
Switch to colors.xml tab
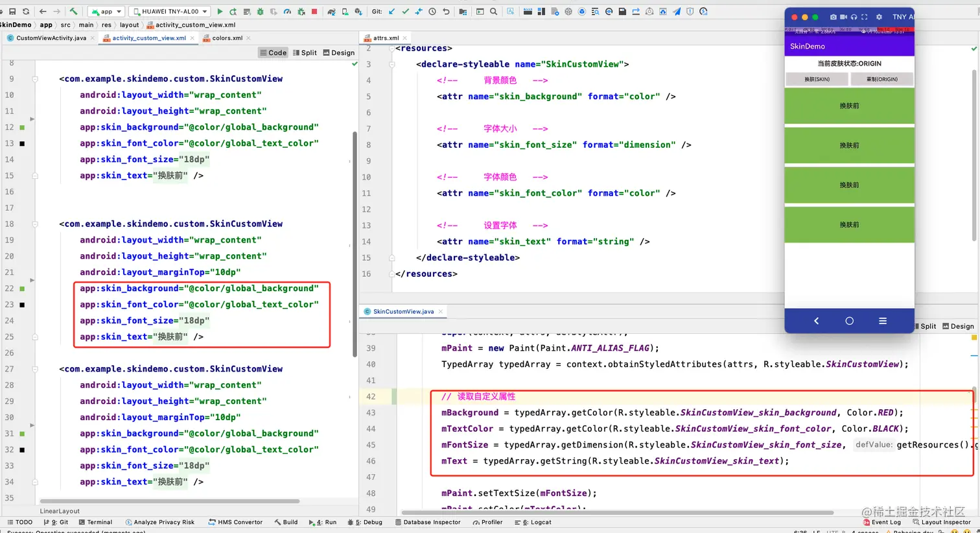click(227, 38)
